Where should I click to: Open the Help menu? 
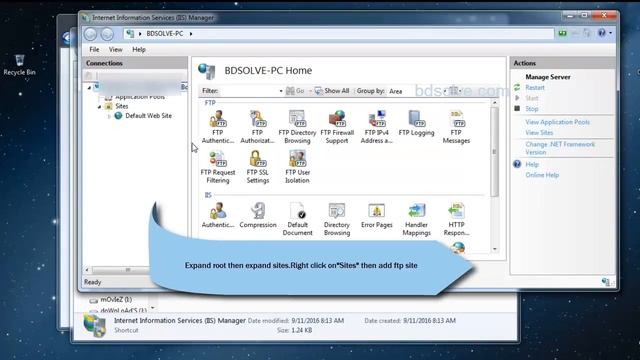pos(139,49)
